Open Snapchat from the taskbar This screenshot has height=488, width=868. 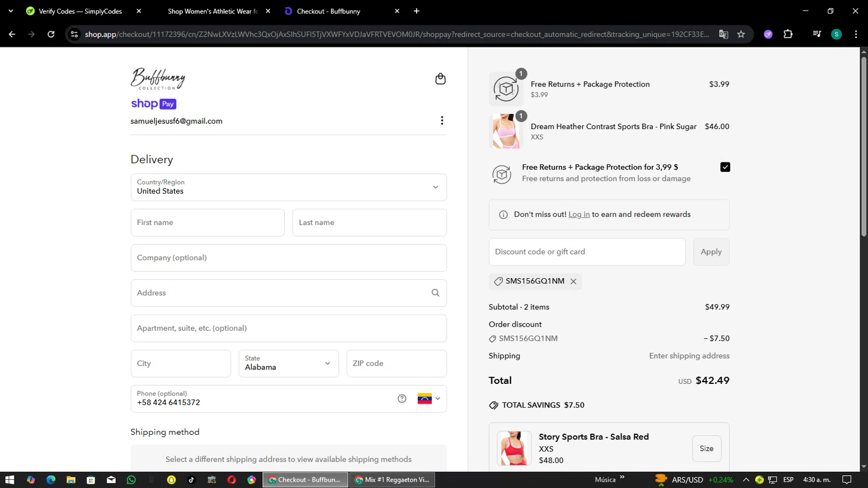[x=171, y=480]
